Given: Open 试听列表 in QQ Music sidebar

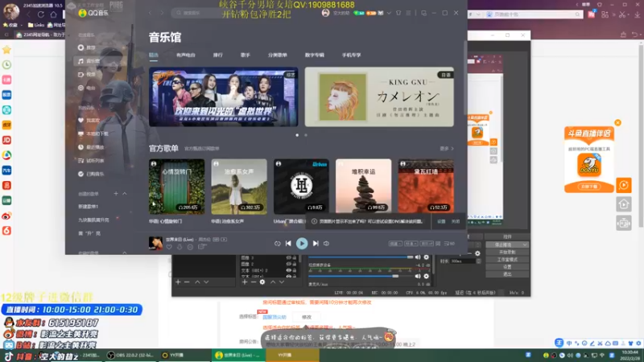Looking at the screenshot, I should 91,160.
